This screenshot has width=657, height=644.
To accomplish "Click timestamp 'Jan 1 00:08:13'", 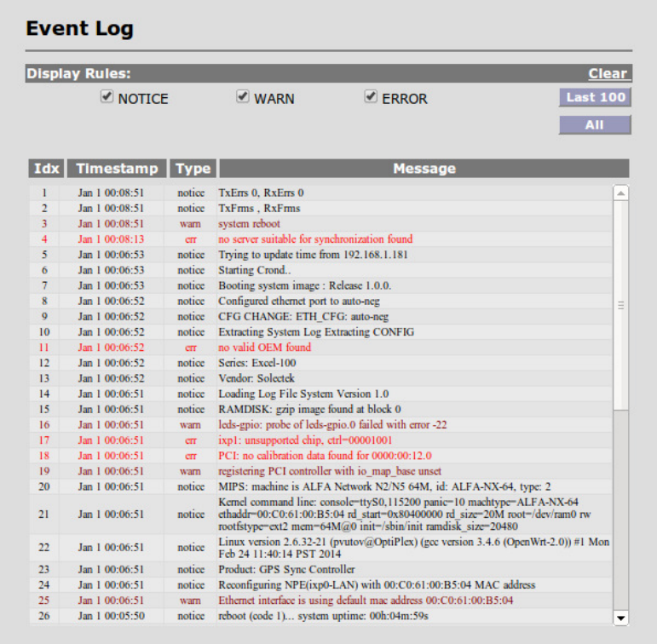I will click(111, 239).
